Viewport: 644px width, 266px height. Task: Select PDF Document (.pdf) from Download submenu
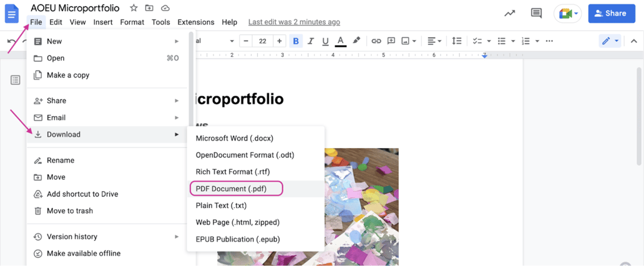(x=231, y=189)
